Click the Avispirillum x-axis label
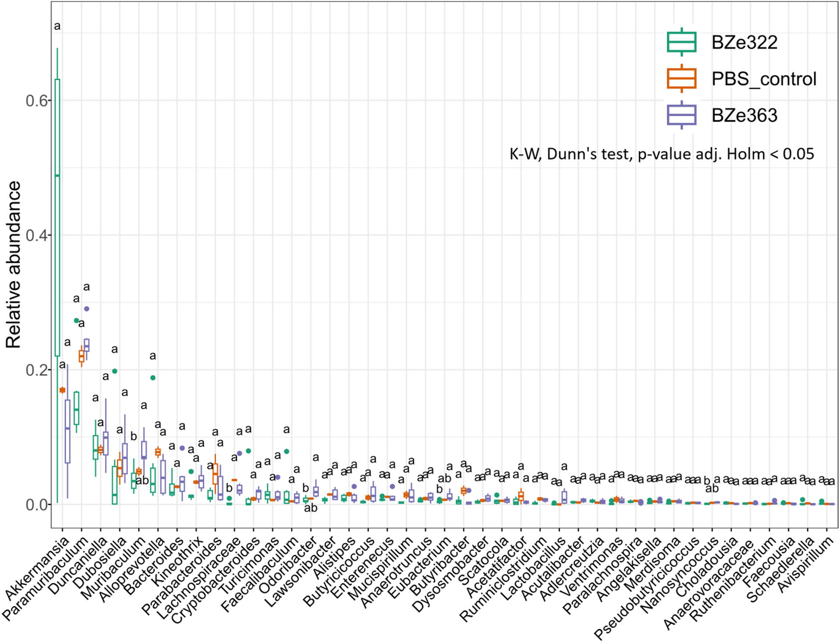 point(805,565)
